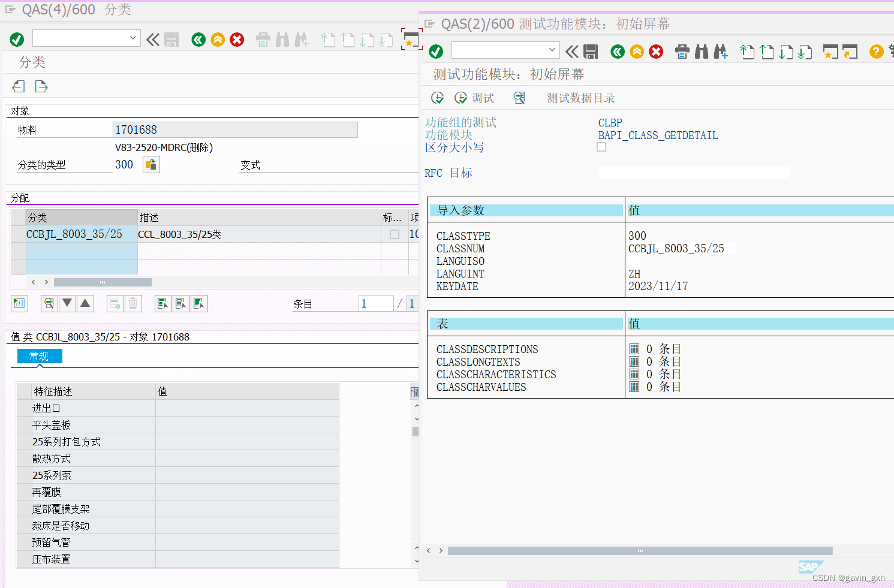Execute the function module test (clock icon)
Screen dimensions: 894x588
437,97
